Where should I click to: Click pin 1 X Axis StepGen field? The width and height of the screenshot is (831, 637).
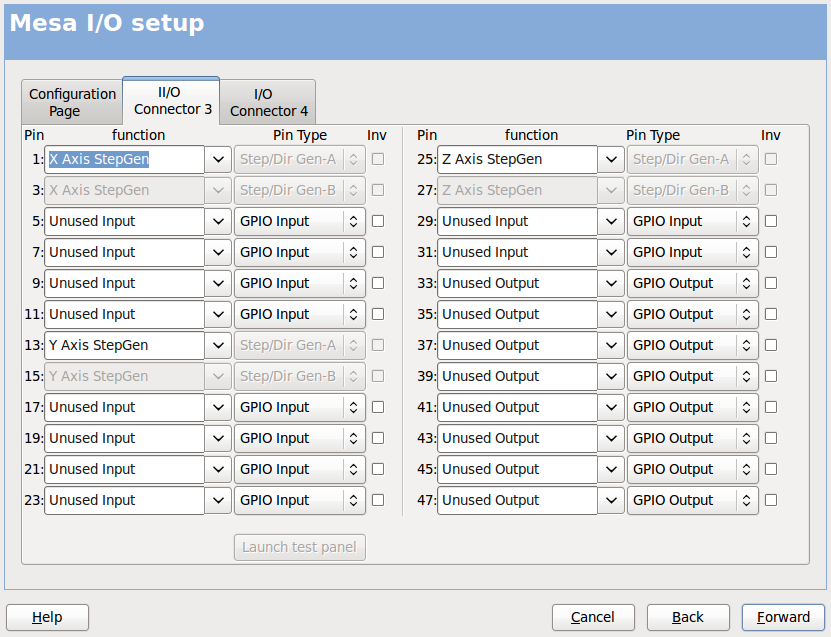tap(124, 159)
